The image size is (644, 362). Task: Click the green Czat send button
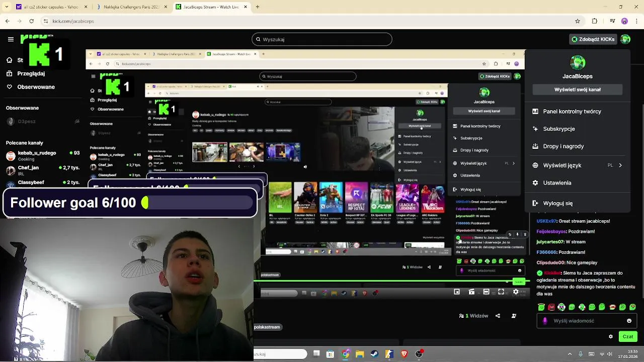(628, 337)
